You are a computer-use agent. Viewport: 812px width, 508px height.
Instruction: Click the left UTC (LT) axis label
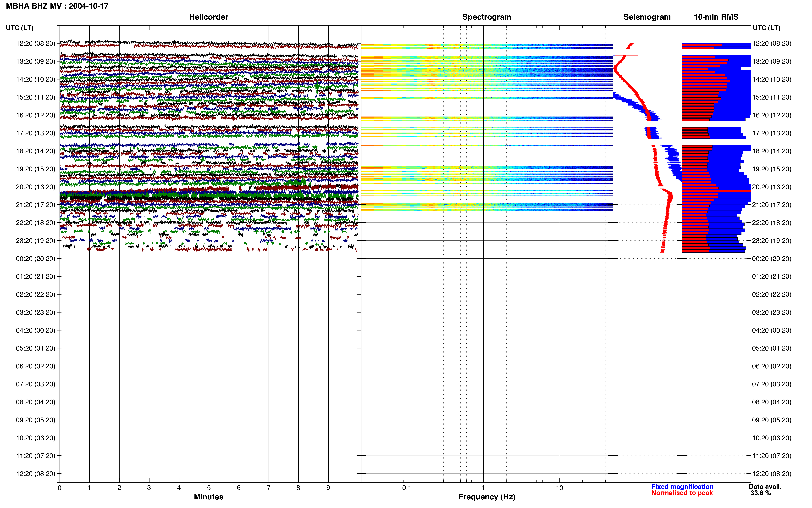coord(20,28)
